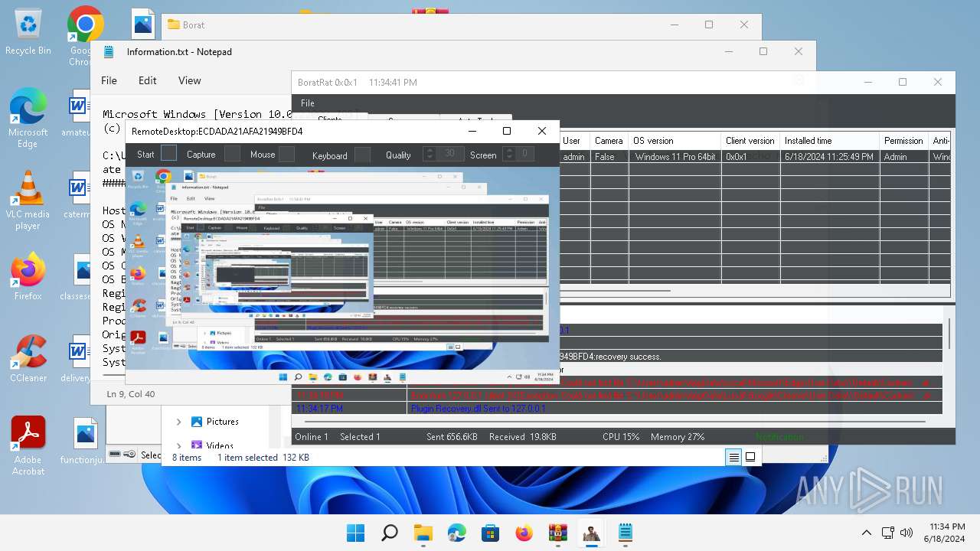Enable the Mouse checkbox in RemoteDesktop
Viewport: 980px width, 551px height.
[286, 154]
